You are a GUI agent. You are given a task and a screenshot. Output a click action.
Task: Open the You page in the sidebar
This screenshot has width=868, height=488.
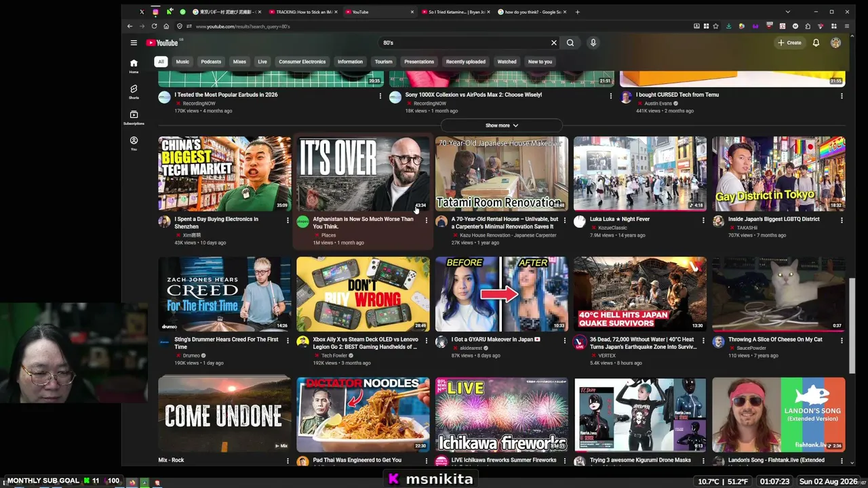[x=134, y=143]
